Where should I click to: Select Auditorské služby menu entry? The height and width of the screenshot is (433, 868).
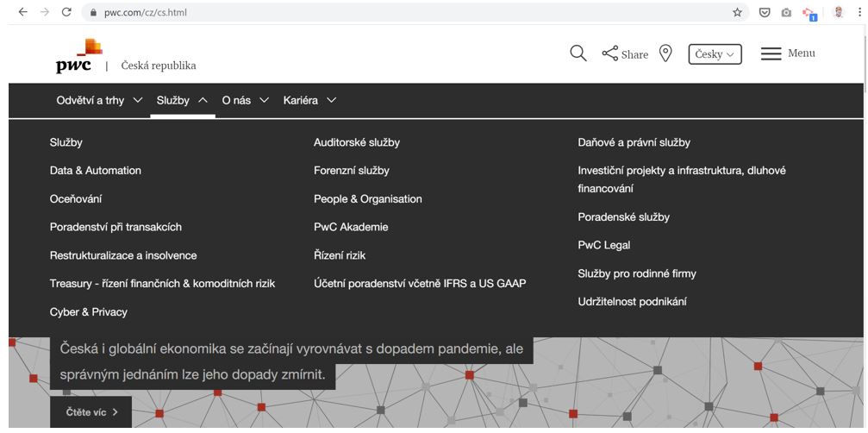357,142
